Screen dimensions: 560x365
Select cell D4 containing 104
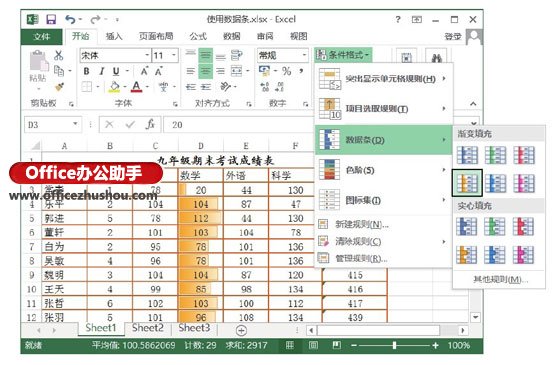coord(201,204)
